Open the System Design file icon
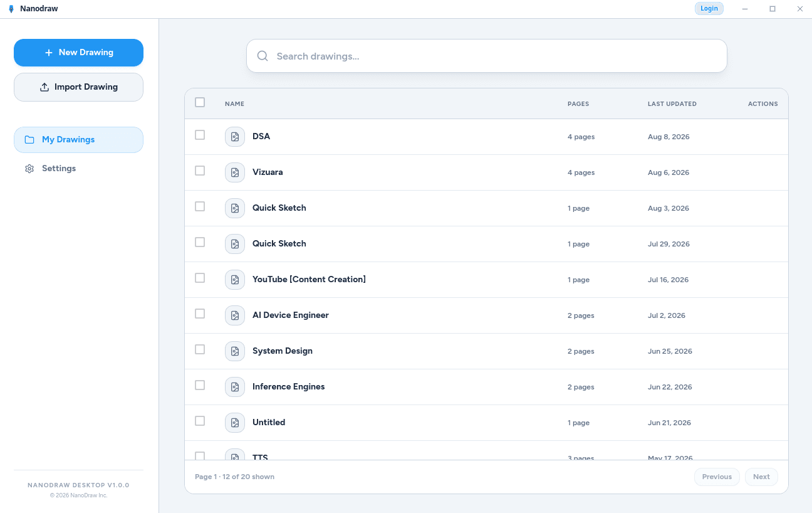The image size is (812, 513). tap(235, 351)
